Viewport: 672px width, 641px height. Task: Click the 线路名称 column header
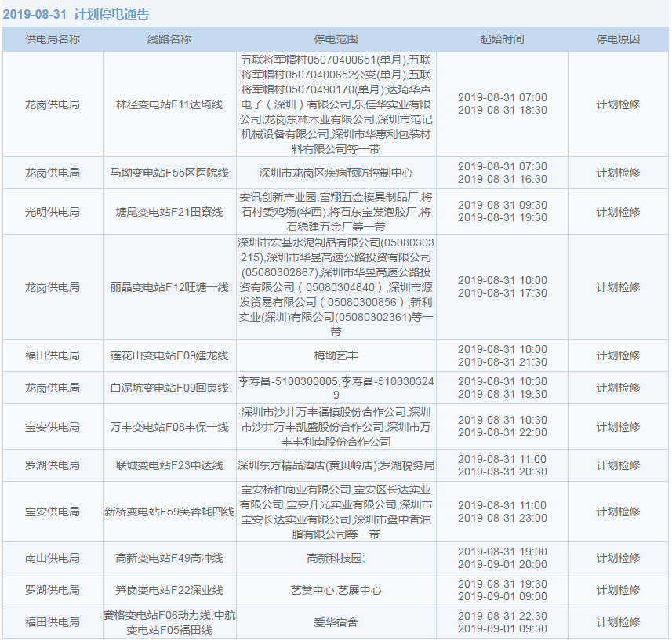tap(169, 39)
